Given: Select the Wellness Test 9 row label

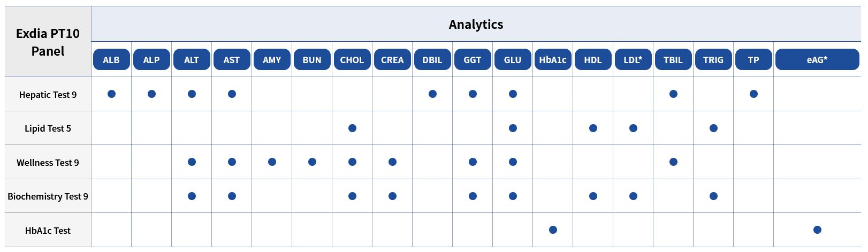Looking at the screenshot, I should [48, 163].
